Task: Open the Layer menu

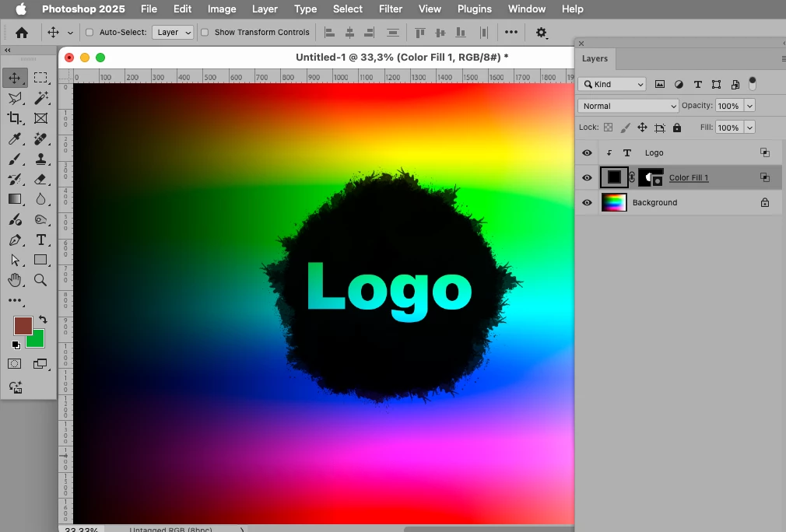Action: click(x=265, y=9)
